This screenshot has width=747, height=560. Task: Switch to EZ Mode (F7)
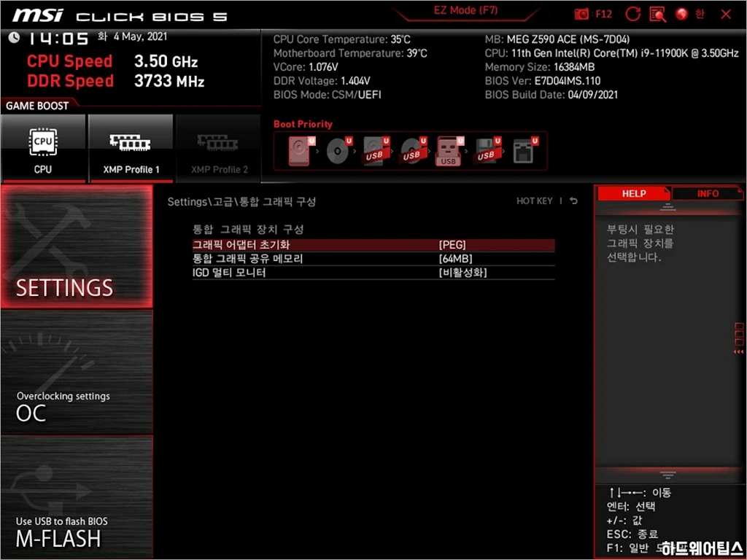point(465,10)
